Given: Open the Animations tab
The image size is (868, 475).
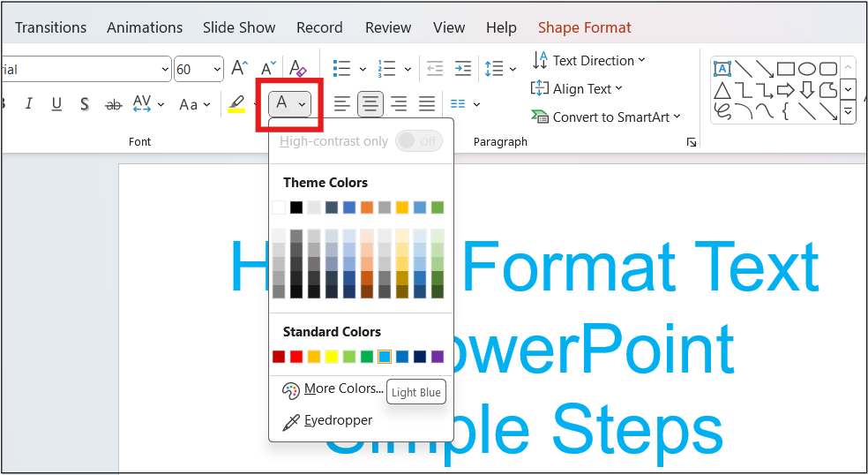Looking at the screenshot, I should [145, 27].
